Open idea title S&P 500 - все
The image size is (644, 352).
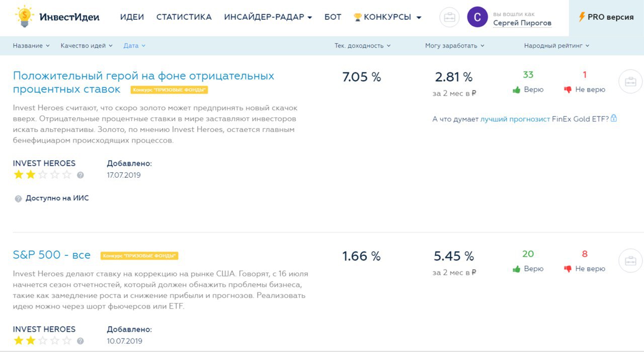pos(52,255)
